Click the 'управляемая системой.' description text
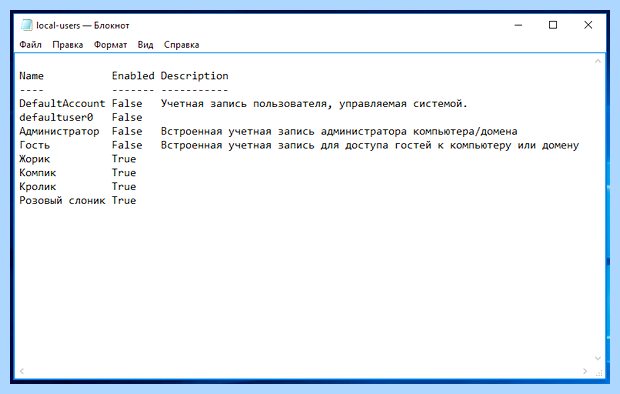 tap(403, 104)
